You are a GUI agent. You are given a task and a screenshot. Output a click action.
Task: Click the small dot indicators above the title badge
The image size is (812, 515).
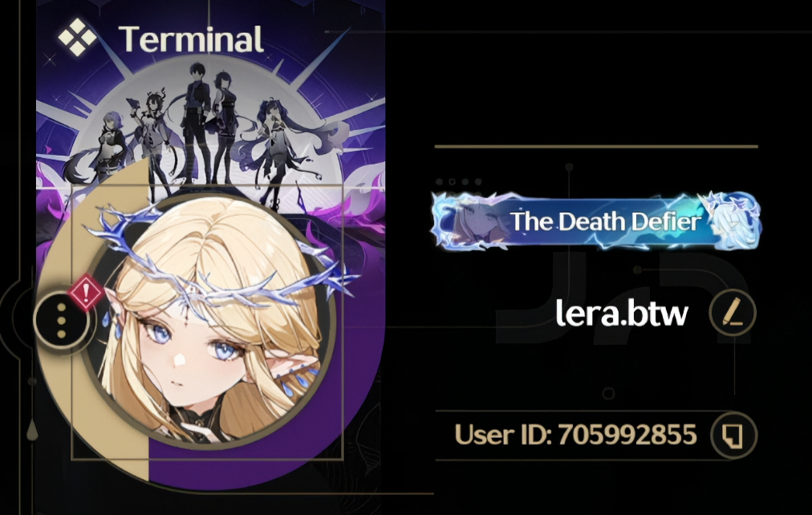click(x=459, y=181)
